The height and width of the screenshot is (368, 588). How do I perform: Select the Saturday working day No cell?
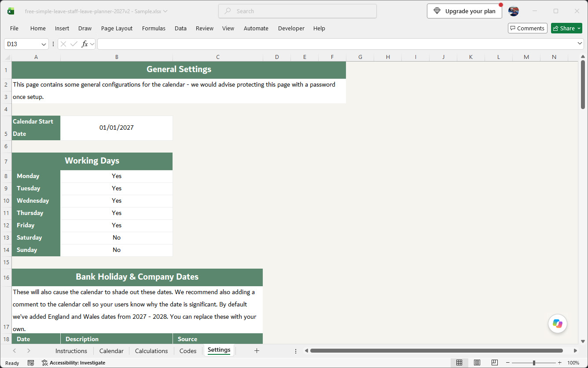117,238
